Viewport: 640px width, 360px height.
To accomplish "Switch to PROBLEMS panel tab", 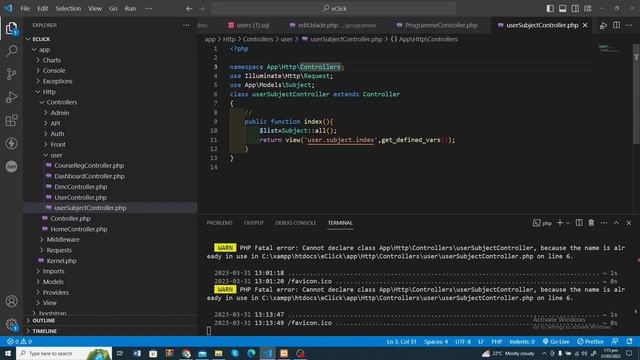I will (x=220, y=223).
